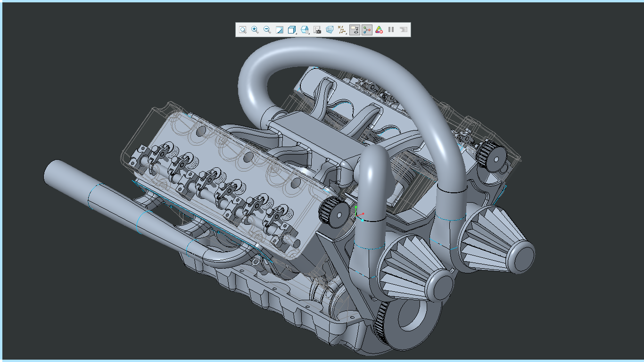
Task: Expand the Display Style dropdown arrow
Action: [x=309, y=33]
